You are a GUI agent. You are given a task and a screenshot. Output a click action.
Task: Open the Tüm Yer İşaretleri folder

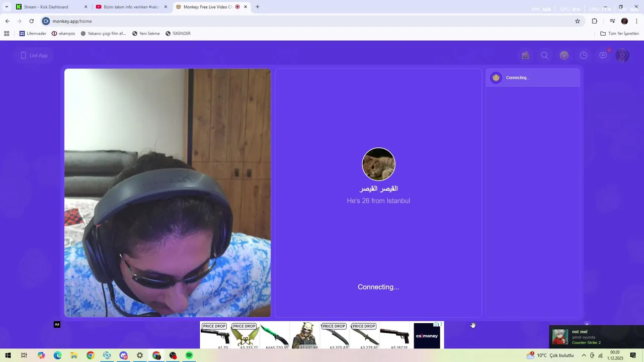point(619,34)
